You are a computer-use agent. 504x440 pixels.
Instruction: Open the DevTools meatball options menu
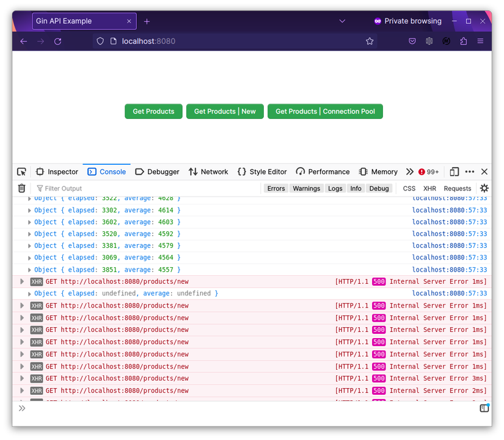469,171
